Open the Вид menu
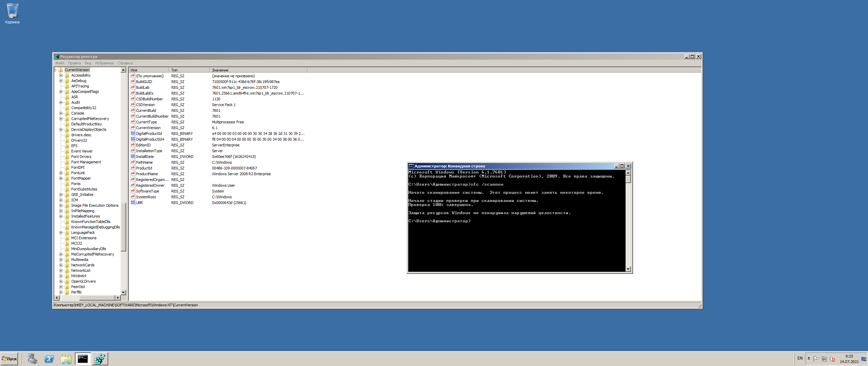Viewport: 868px width, 366px height. pos(88,63)
